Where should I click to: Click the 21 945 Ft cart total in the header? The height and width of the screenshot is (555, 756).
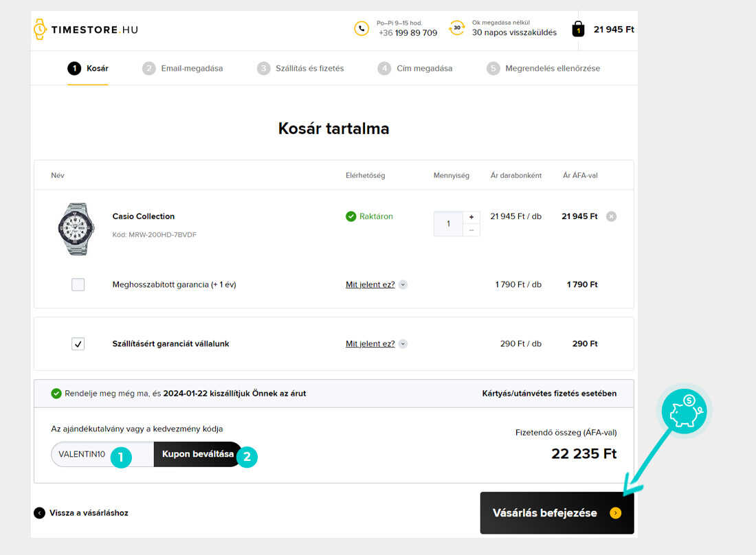614,30
